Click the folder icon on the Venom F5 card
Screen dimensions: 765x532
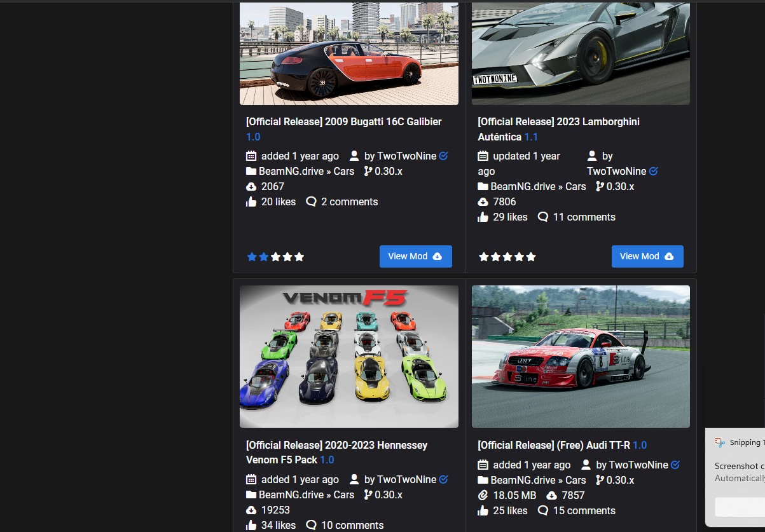[x=251, y=494]
